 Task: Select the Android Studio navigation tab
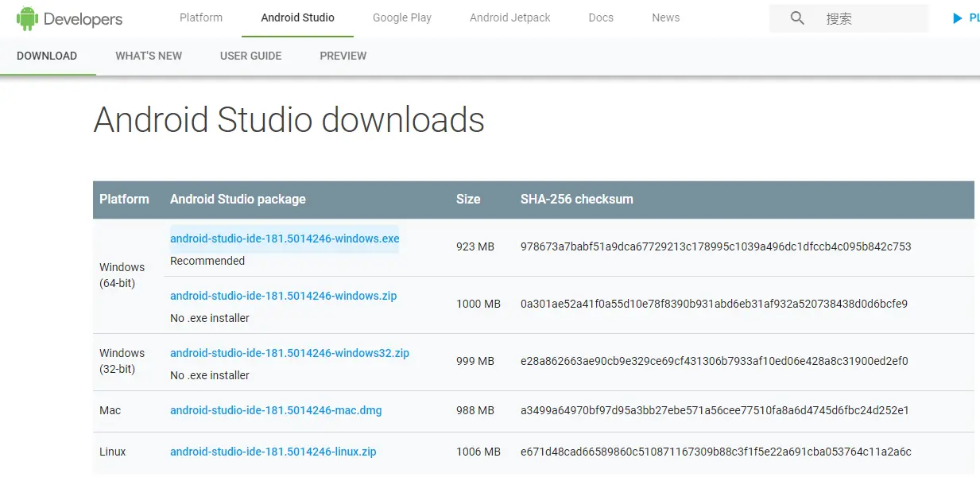click(x=298, y=17)
